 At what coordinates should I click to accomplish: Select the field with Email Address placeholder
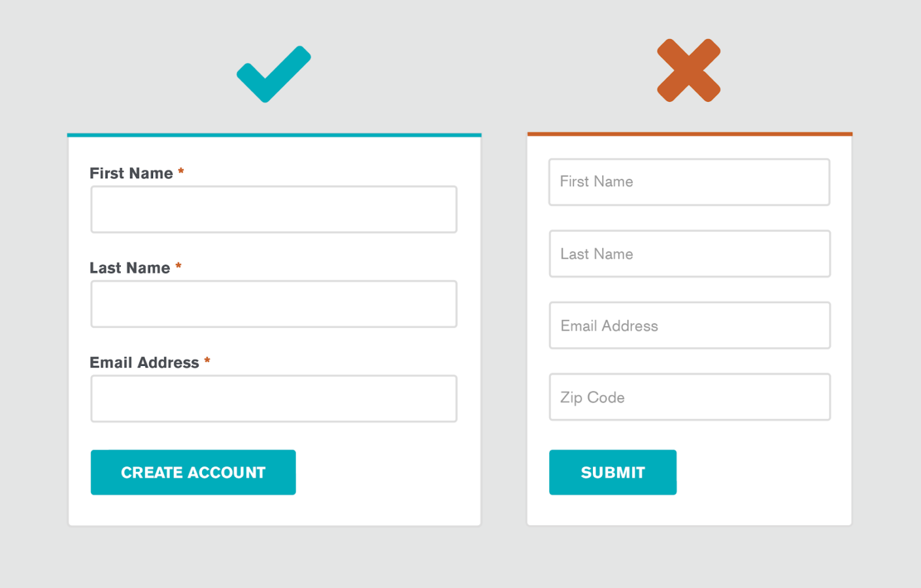pyautogui.click(x=689, y=325)
